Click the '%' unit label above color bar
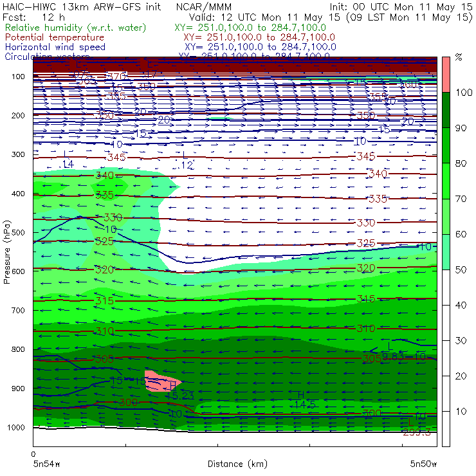This screenshot has width=476, height=476. (x=459, y=57)
